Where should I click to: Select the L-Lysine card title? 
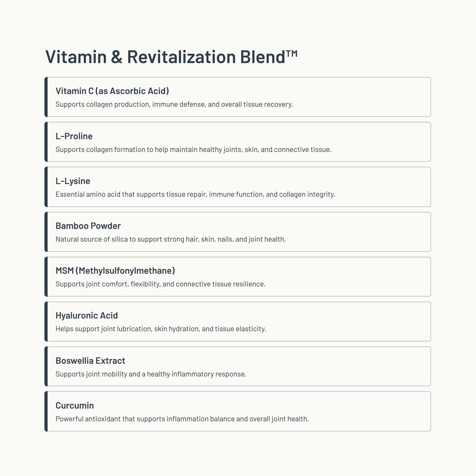coord(73,181)
